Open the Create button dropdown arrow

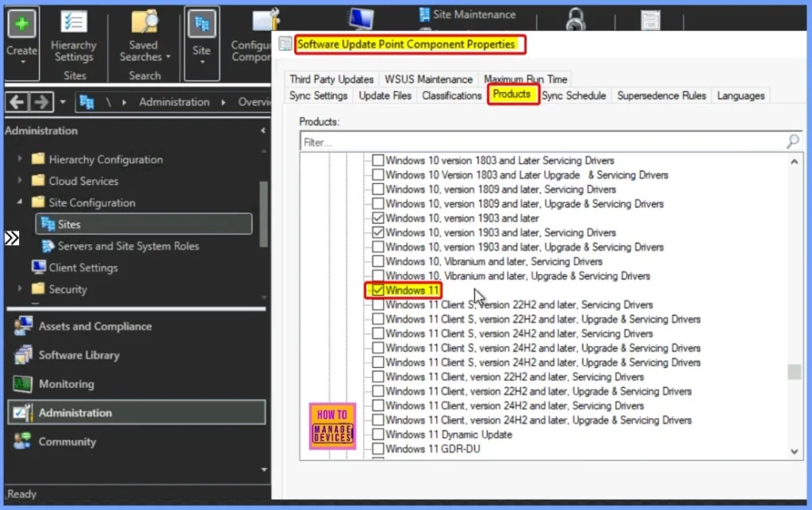(22, 62)
